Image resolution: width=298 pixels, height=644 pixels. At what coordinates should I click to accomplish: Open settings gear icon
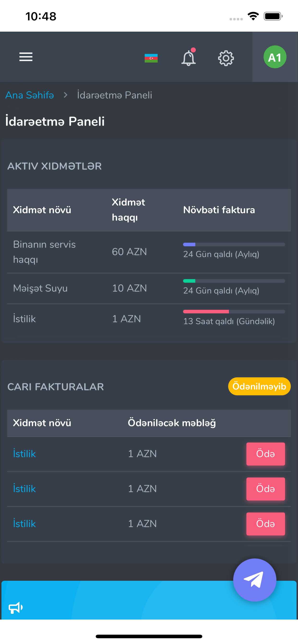[x=226, y=58]
